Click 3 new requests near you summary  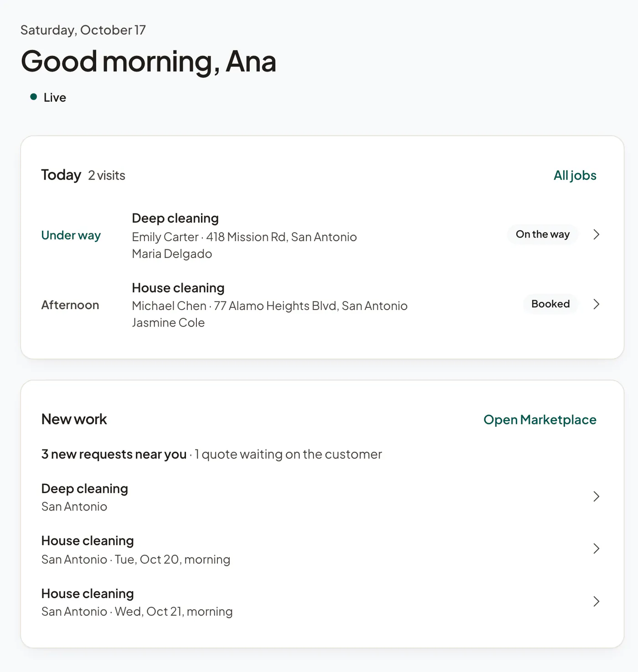point(114,455)
